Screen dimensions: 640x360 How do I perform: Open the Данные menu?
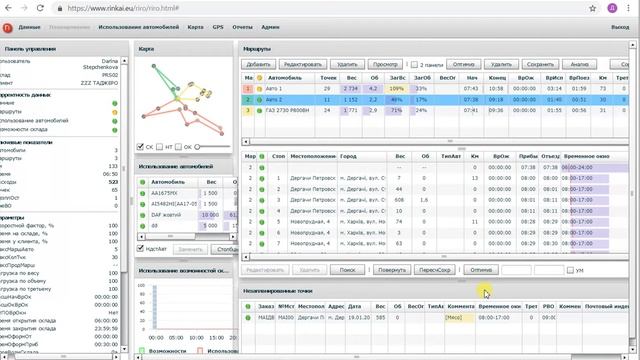29,27
